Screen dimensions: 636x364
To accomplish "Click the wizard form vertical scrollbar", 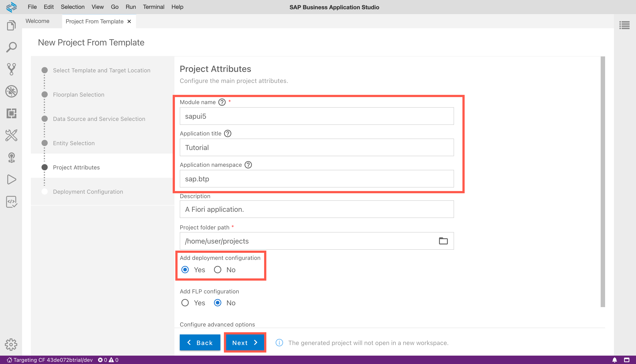I will click(x=603, y=182).
